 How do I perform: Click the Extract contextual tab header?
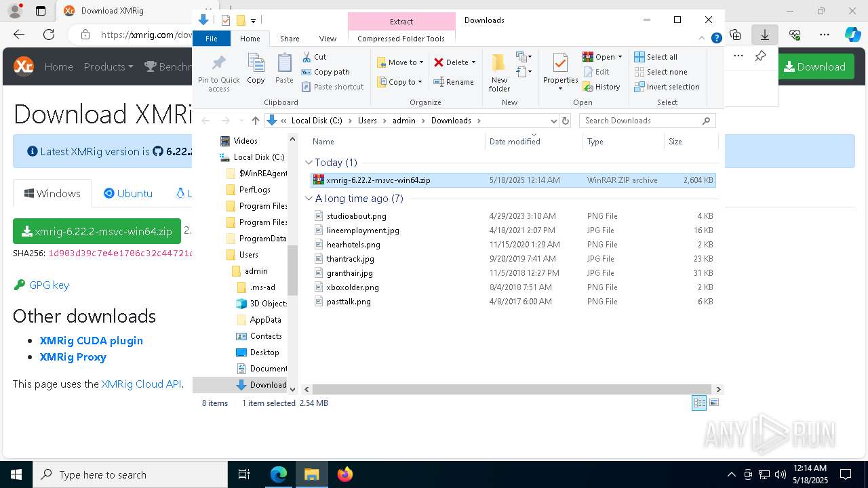(x=401, y=21)
